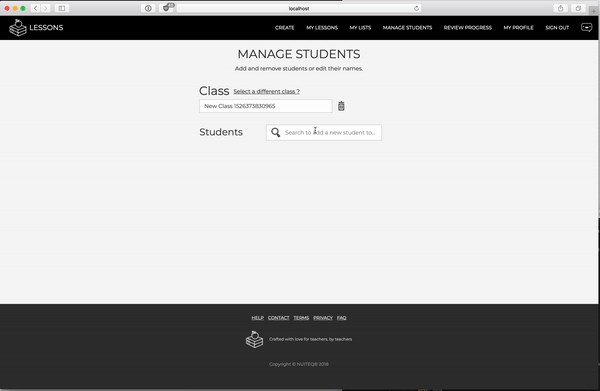Viewport: 600px width, 391px height.
Task: Click the search magnifier icon
Action: 276,132
